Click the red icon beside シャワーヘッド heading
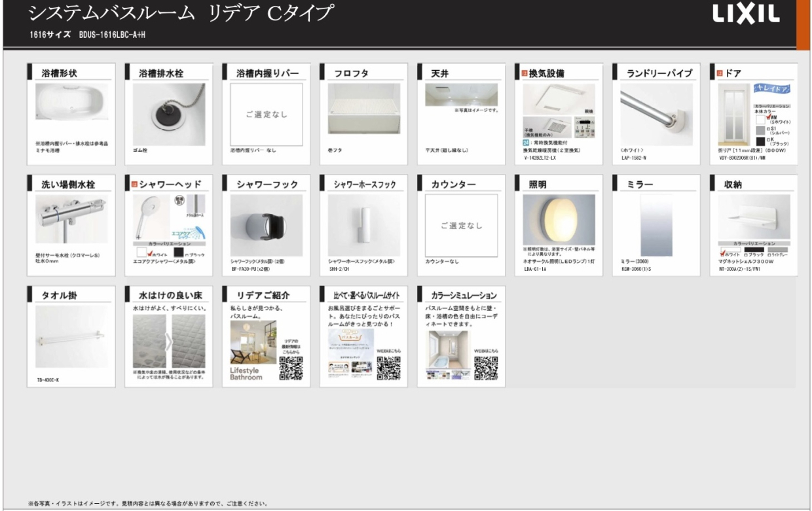 pos(136,184)
